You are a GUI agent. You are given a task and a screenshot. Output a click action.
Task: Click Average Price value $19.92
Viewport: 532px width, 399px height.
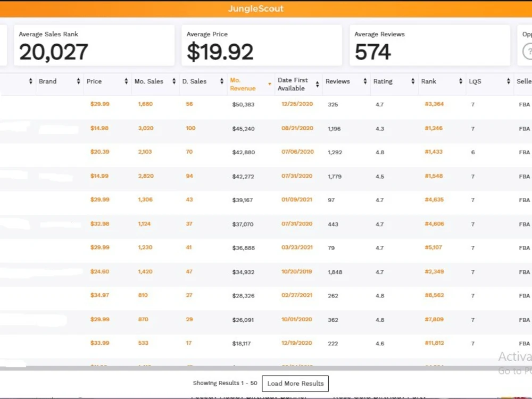point(220,52)
